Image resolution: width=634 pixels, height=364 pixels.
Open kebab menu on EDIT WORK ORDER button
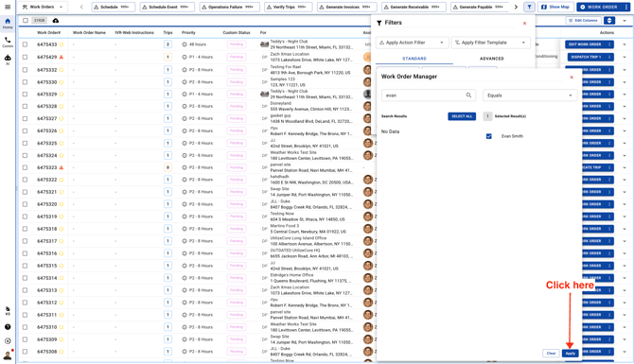(609, 44)
